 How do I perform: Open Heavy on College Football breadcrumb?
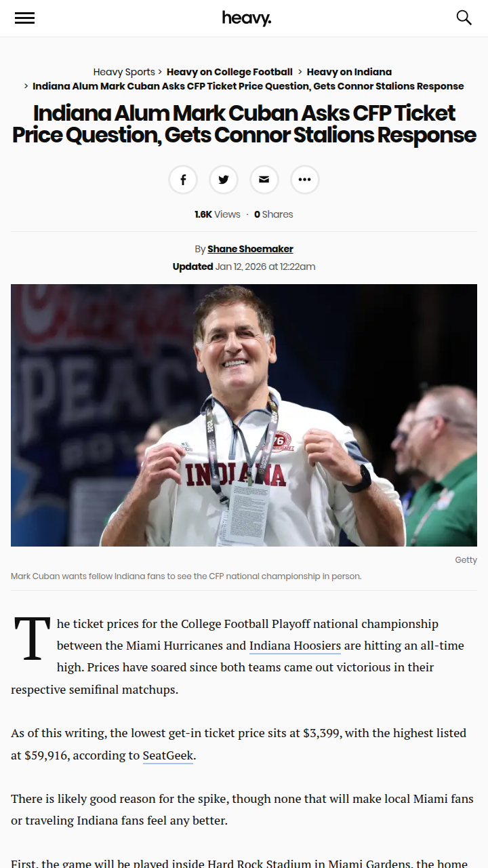point(230,72)
